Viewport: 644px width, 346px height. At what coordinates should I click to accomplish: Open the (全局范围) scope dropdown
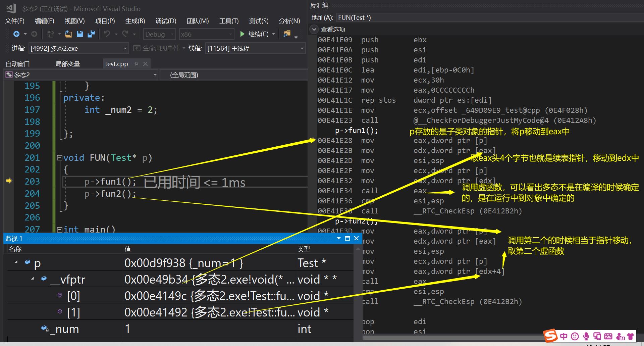click(x=234, y=75)
